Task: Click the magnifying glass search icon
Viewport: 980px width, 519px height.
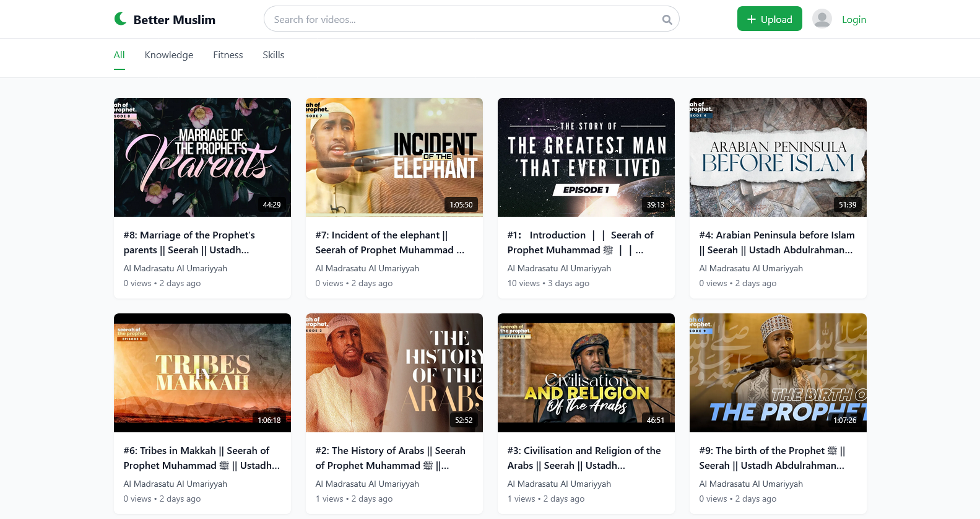Action: (667, 20)
